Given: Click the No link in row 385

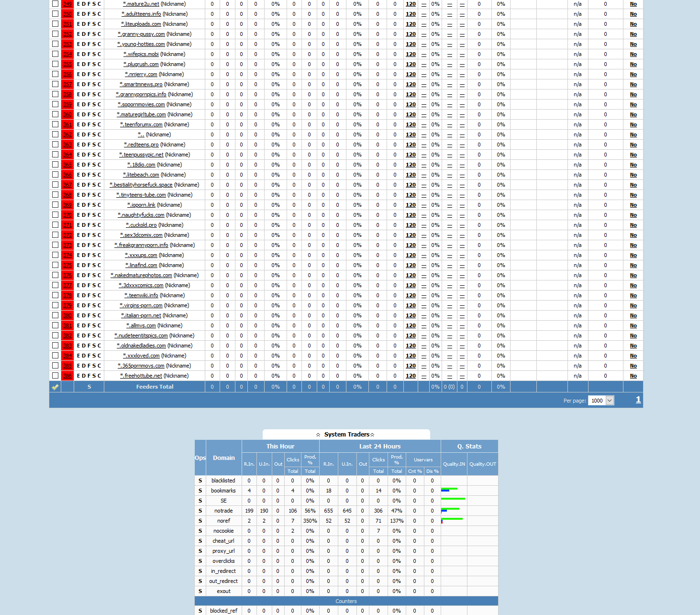Looking at the screenshot, I should tap(633, 366).
